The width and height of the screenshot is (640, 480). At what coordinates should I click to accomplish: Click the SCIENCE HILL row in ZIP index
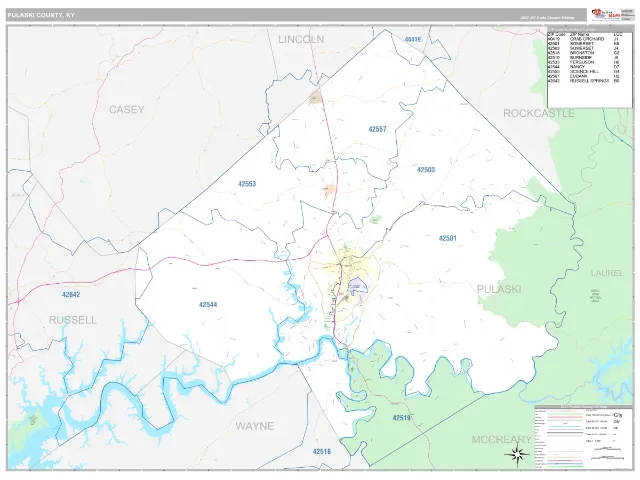[585, 71]
